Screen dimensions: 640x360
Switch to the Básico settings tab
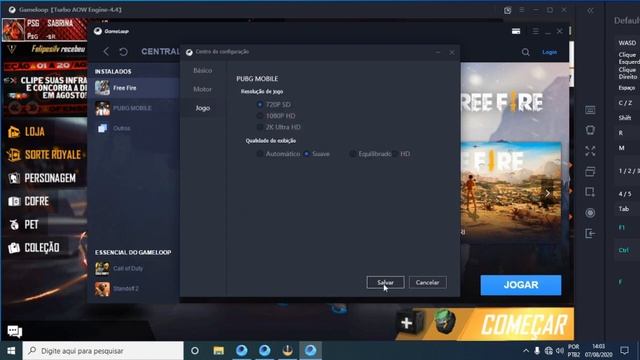pyautogui.click(x=203, y=71)
